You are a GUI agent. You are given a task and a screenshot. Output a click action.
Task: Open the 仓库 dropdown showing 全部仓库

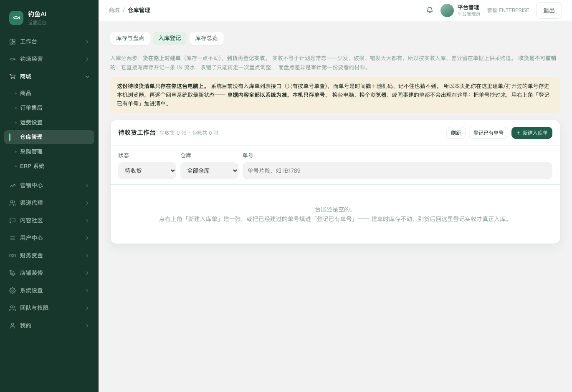point(209,171)
